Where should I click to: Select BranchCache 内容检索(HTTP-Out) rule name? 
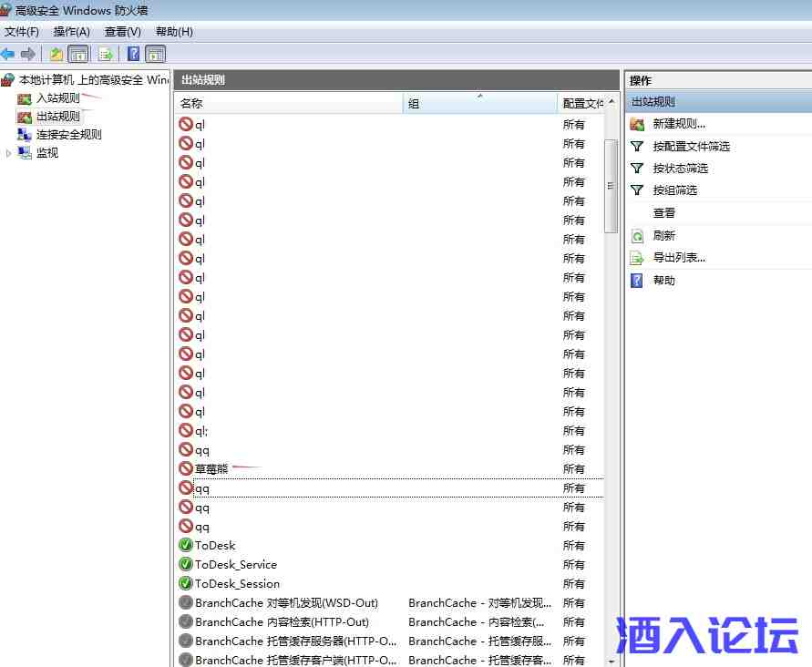pyautogui.click(x=282, y=622)
